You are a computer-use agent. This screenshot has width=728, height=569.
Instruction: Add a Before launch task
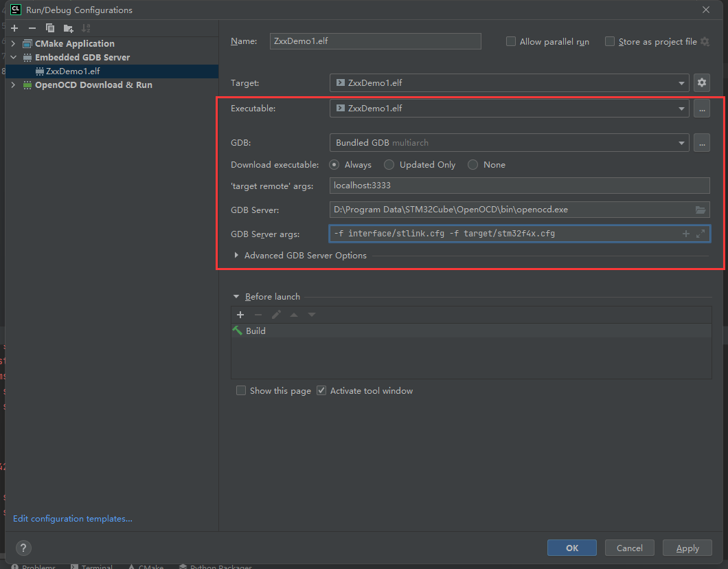240,315
